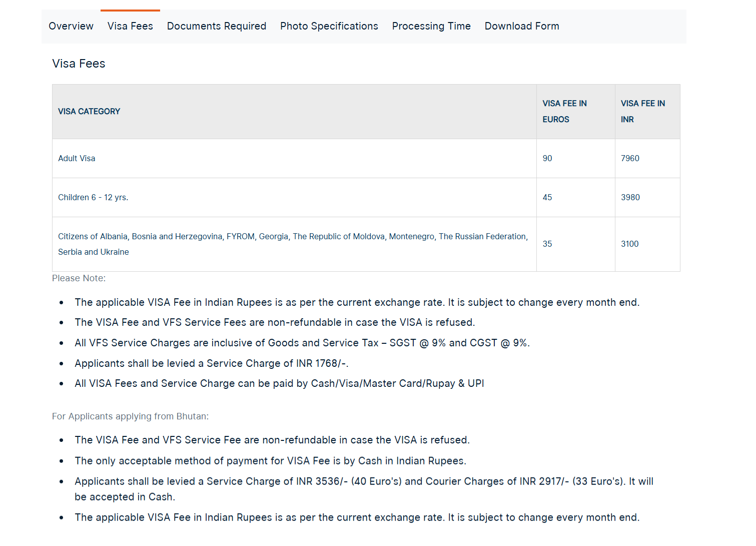Click the Bhutan 'VFS Service Fee are non-refundable' note
Viewport: 756px width, 546px height.
tap(272, 440)
